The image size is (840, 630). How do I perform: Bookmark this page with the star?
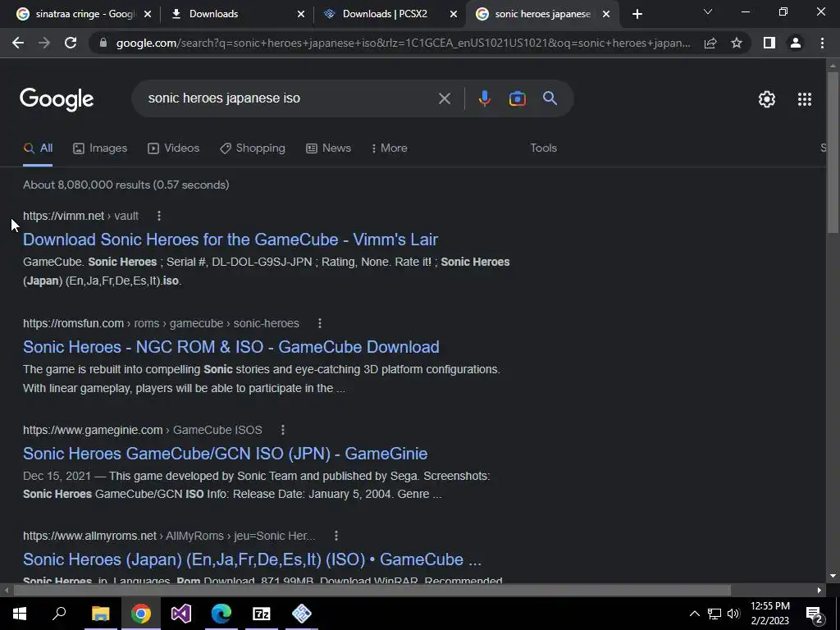[737, 43]
